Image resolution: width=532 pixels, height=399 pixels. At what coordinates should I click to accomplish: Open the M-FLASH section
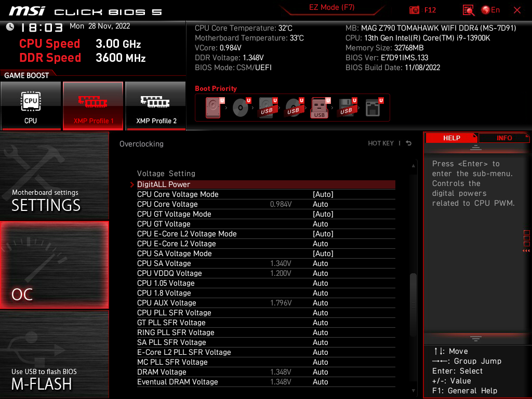pos(54,354)
